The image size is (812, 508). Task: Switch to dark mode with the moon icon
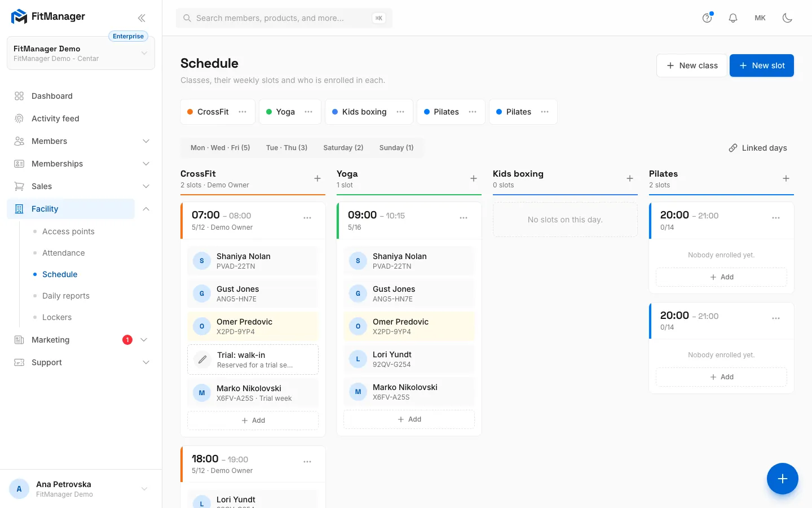[x=787, y=18]
